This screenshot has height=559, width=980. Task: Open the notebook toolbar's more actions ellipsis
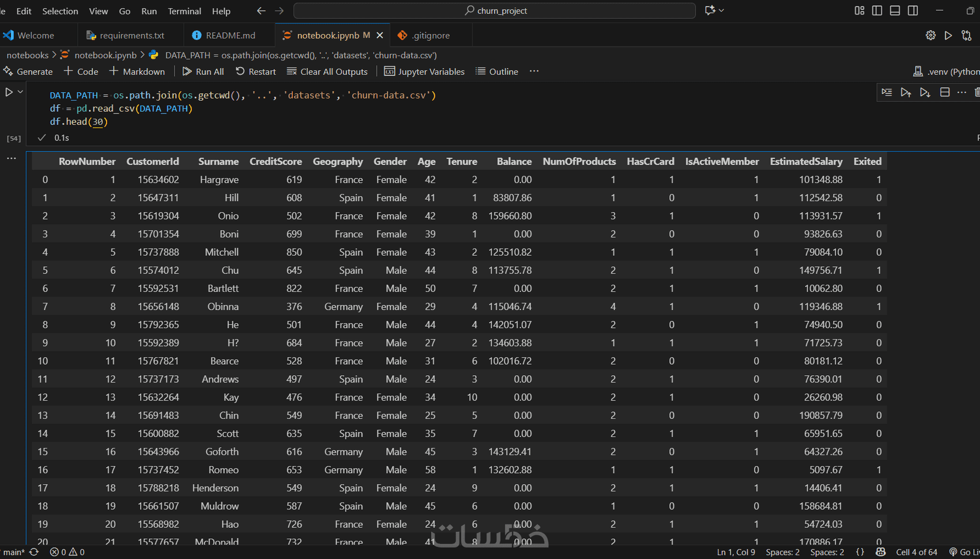[534, 71]
